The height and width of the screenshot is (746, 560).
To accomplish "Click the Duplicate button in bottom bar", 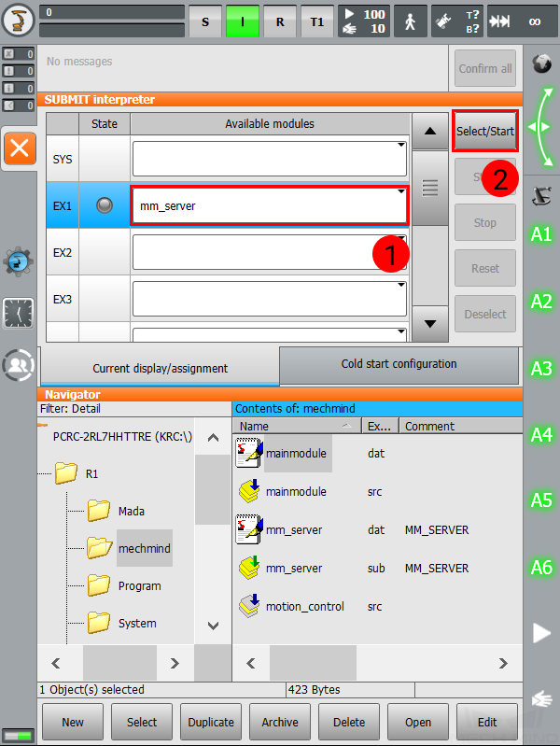I will coord(211,722).
